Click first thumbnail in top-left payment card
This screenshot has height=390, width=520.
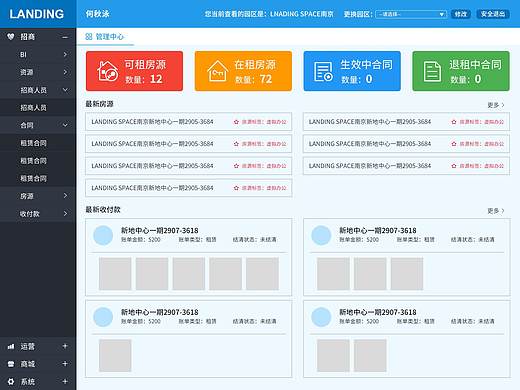[x=115, y=274]
